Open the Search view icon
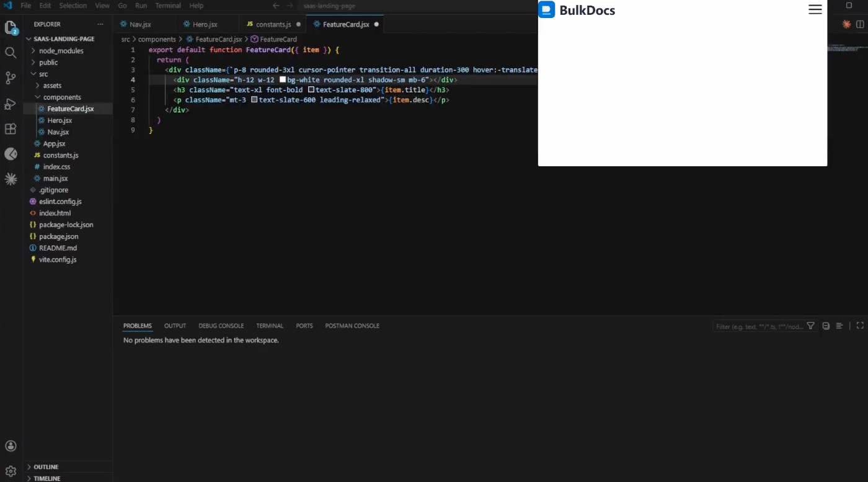The height and width of the screenshot is (482, 868). point(11,53)
